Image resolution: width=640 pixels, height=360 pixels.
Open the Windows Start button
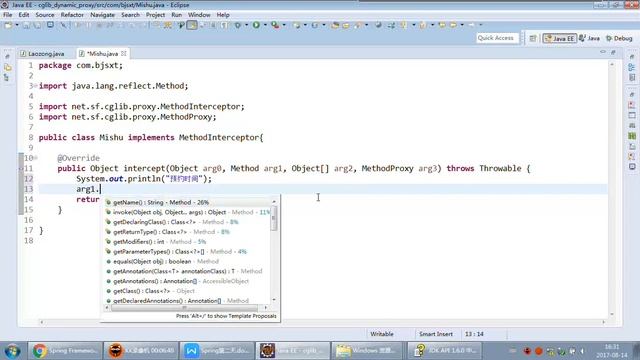[12, 351]
